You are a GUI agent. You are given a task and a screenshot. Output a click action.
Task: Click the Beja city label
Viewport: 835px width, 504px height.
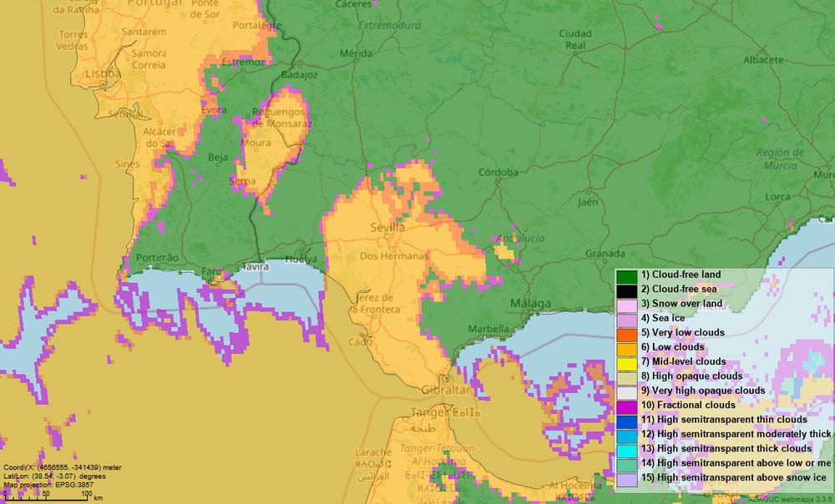coord(218,157)
